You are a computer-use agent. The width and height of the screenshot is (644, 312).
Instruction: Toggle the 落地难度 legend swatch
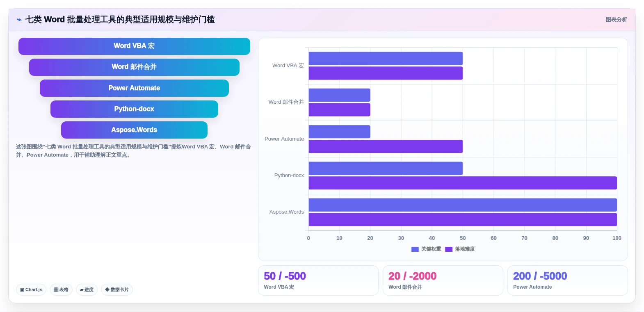(449, 249)
